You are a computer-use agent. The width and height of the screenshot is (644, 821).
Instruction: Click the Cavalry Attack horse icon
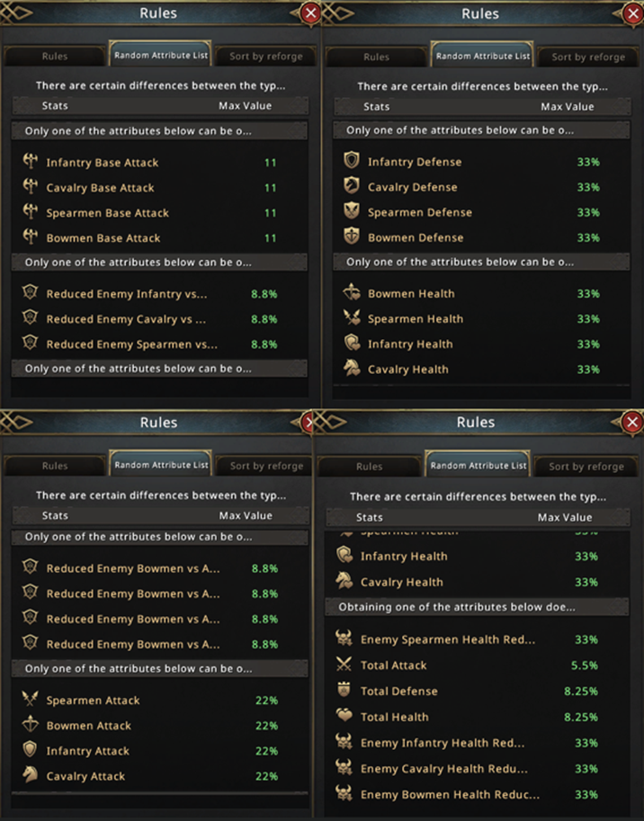31,775
